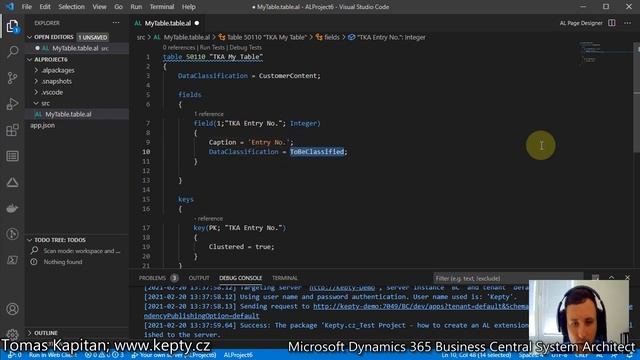This screenshot has height=360, width=640.
Task: Click the errors and warnings status bar counter
Action: tap(104, 355)
